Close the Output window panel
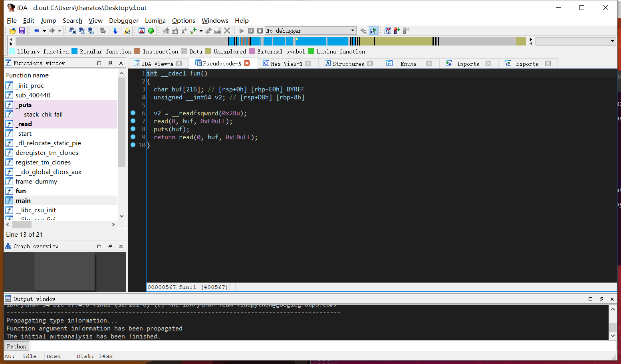Viewport: 621px width, 364px height. [x=612, y=299]
